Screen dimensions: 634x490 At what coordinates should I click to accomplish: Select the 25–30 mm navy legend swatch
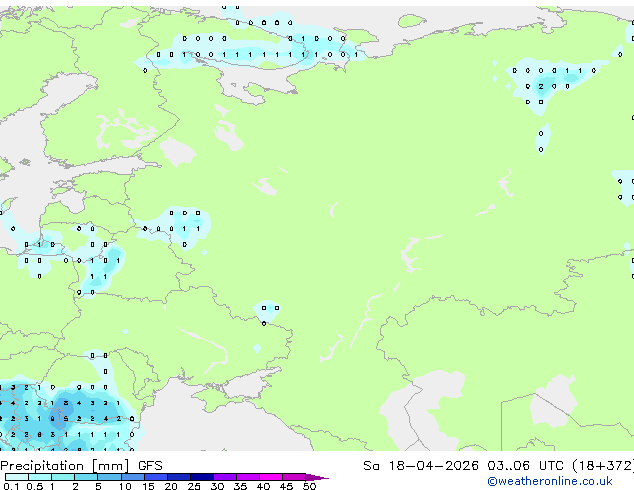click(x=202, y=477)
